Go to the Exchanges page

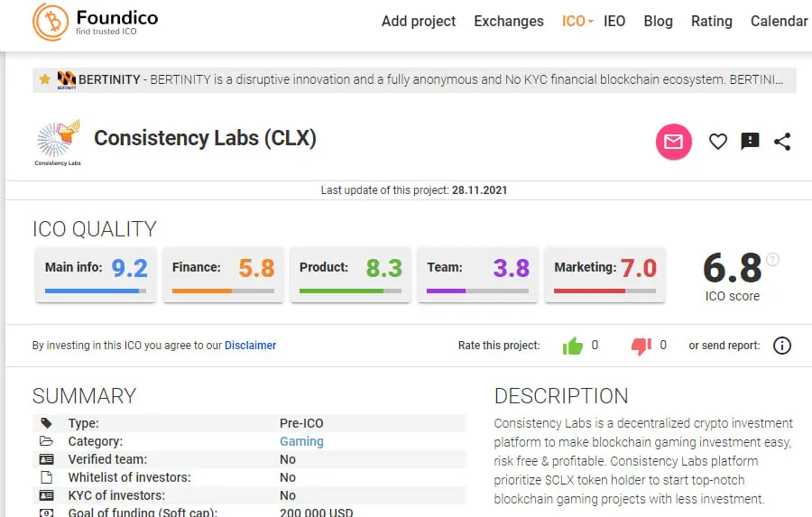pos(509,22)
